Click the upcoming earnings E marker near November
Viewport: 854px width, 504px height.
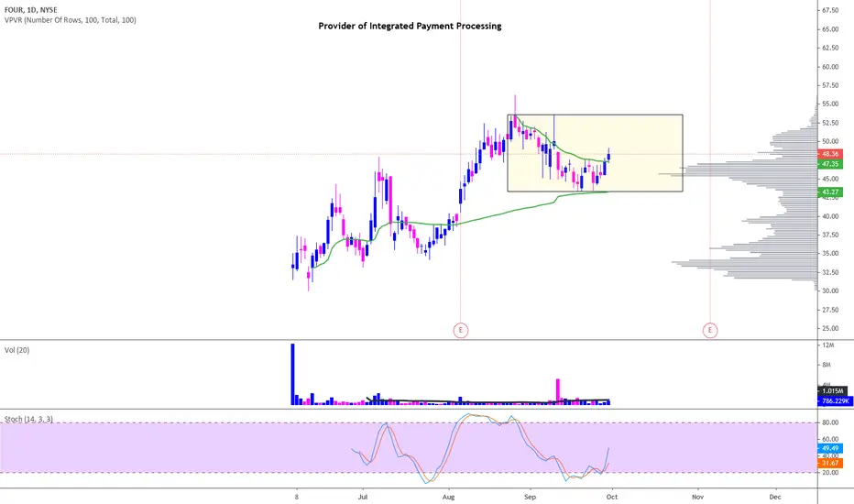point(709,330)
